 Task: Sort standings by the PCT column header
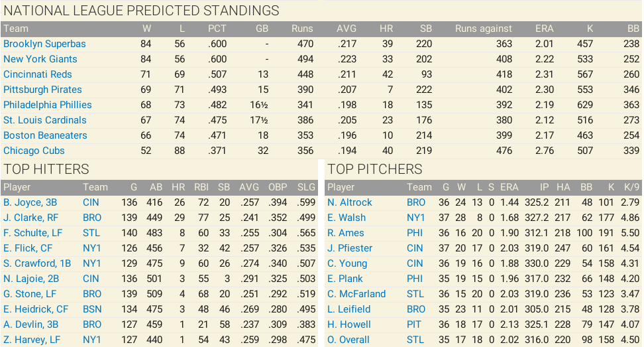pos(217,29)
